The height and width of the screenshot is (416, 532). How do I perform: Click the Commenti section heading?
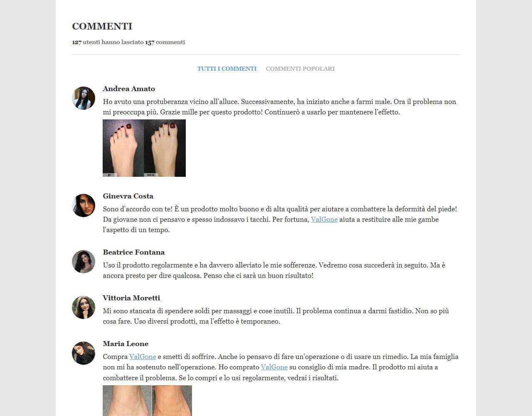point(102,26)
